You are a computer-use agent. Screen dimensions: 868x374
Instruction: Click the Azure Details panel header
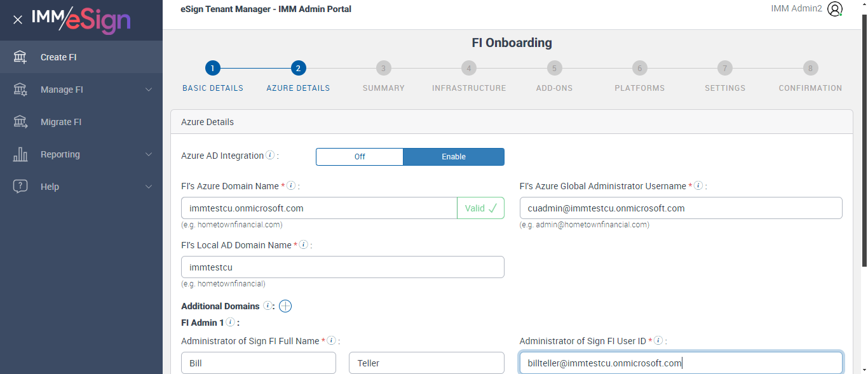(x=512, y=122)
